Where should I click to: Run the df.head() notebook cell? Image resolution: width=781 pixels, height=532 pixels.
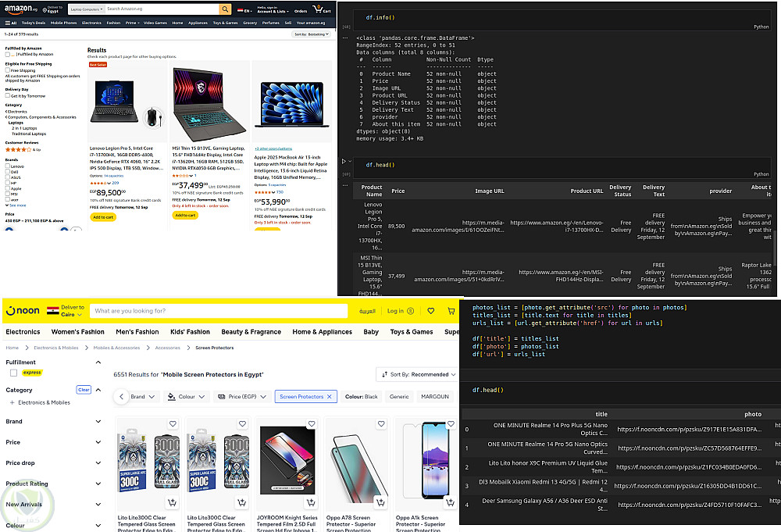point(344,162)
